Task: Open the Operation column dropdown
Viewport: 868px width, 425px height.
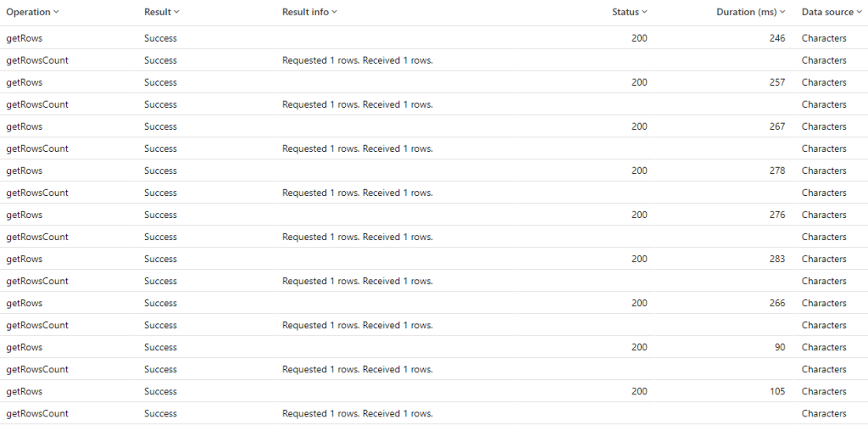Action: coord(57,13)
